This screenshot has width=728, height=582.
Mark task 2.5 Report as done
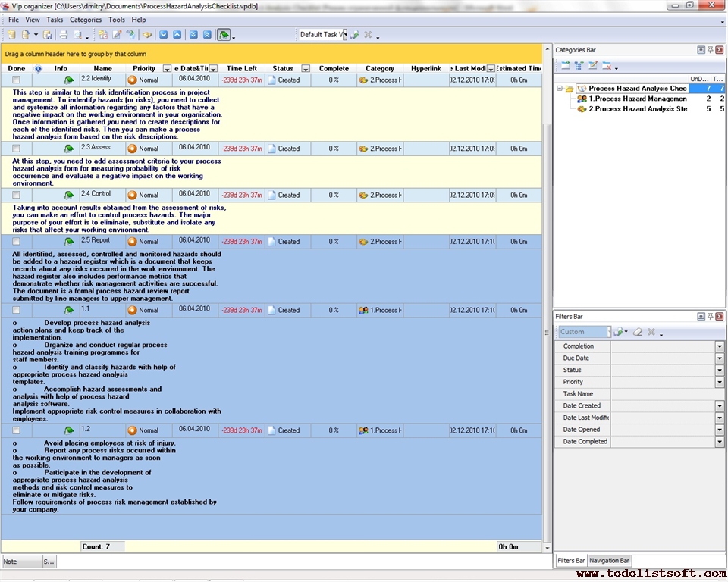(x=16, y=242)
